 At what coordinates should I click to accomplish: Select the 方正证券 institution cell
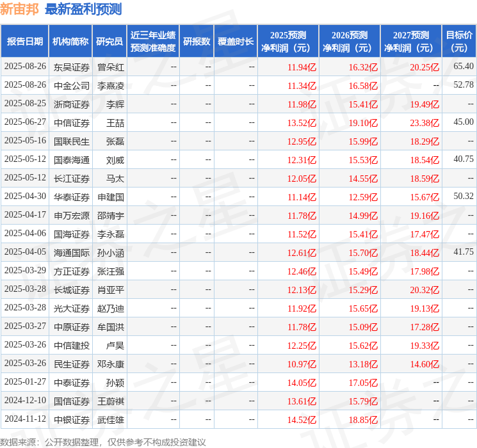(72, 271)
